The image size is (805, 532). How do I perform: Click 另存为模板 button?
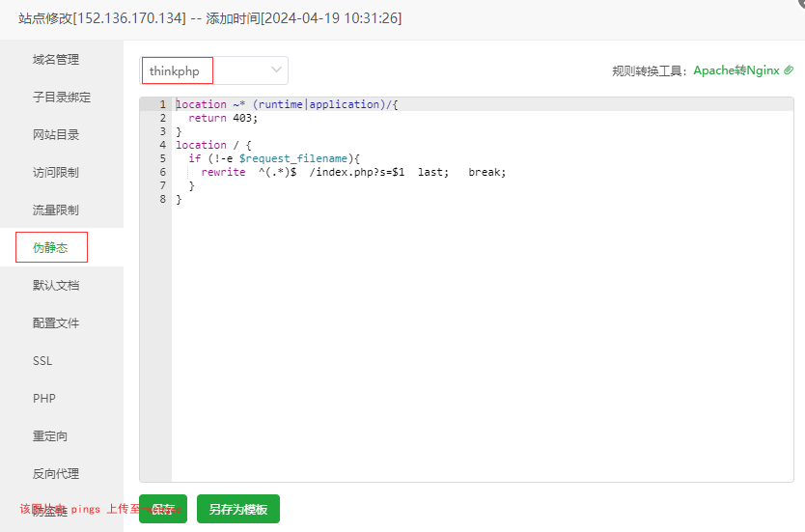[x=238, y=509]
